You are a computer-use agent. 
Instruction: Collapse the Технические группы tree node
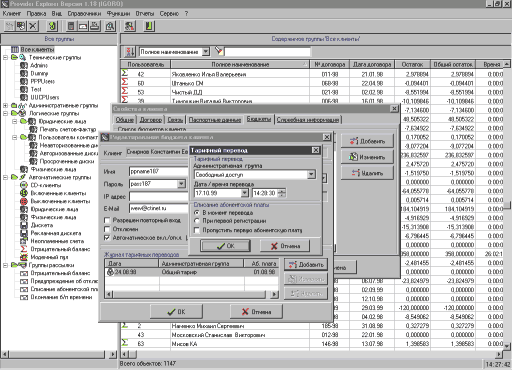click(x=5, y=57)
